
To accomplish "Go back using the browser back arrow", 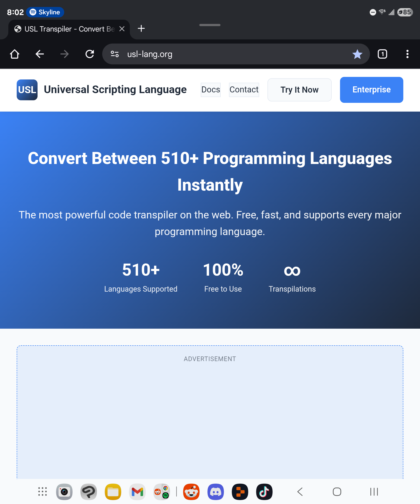I will point(40,54).
